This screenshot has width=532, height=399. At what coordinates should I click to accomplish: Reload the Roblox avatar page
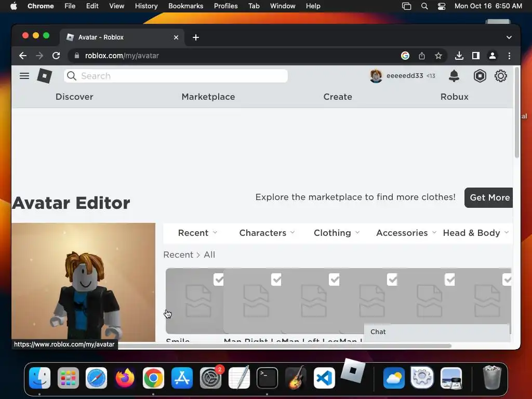[x=56, y=56]
